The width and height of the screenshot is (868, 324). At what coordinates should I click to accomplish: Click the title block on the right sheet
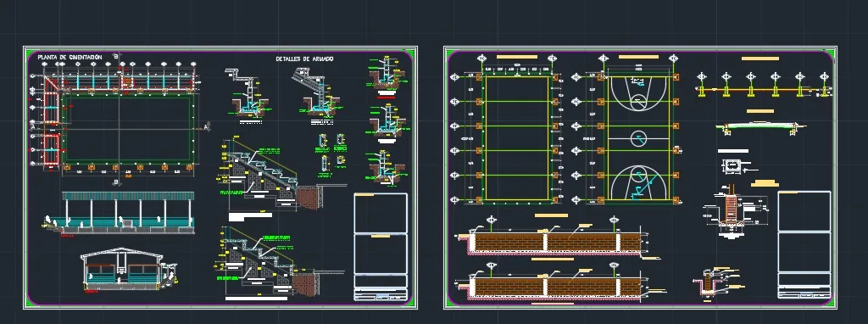(804, 244)
